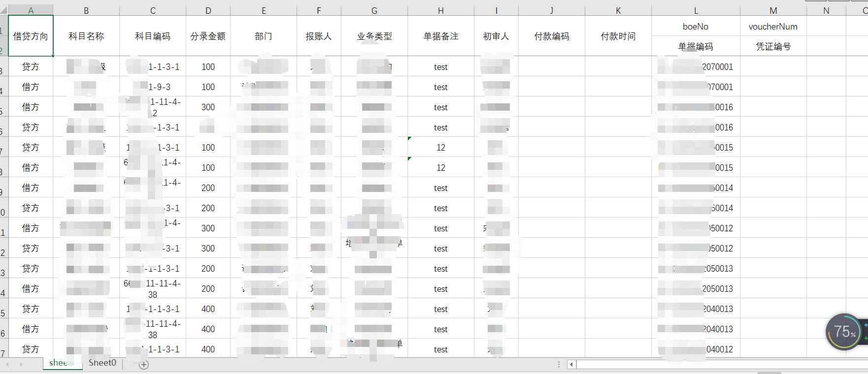The image size is (868, 374).
Task: Select column L header
Action: pyautogui.click(x=696, y=10)
